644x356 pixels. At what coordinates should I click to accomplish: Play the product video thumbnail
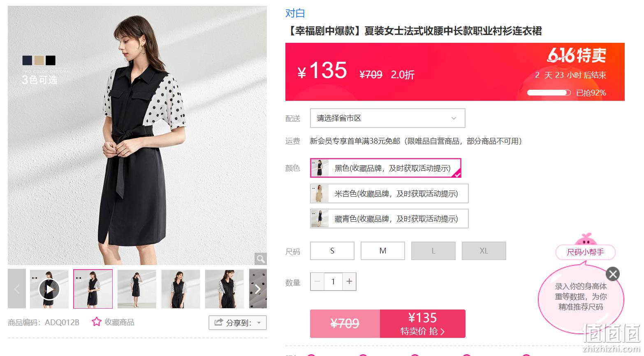[49, 289]
